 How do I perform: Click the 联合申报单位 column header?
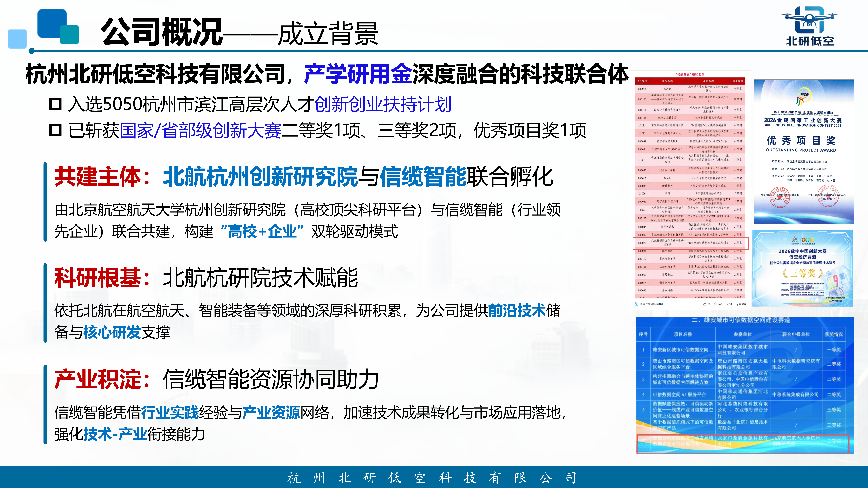(x=796, y=334)
